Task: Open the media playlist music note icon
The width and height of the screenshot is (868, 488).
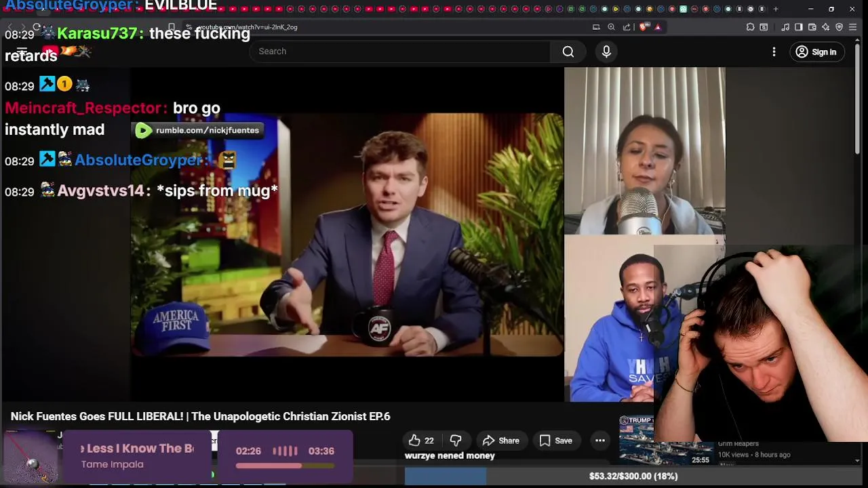Action: (785, 27)
